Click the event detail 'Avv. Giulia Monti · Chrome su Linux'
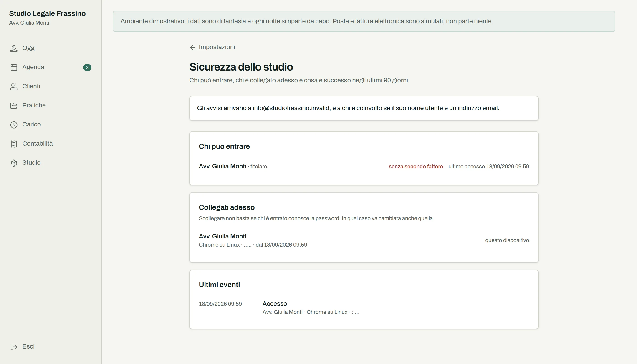637x364 pixels. 311,312
